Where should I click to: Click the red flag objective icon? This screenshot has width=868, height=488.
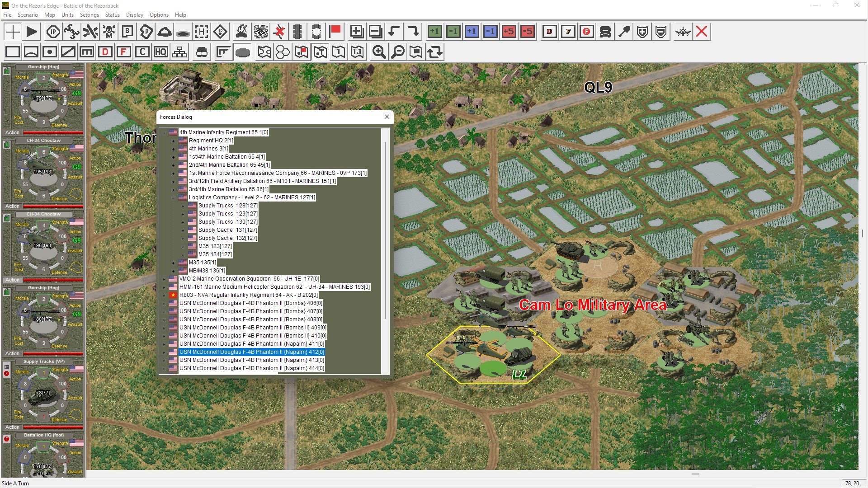point(335,32)
